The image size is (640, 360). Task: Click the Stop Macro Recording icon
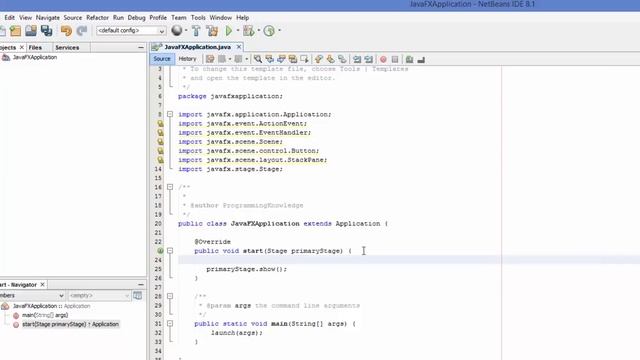click(x=395, y=60)
